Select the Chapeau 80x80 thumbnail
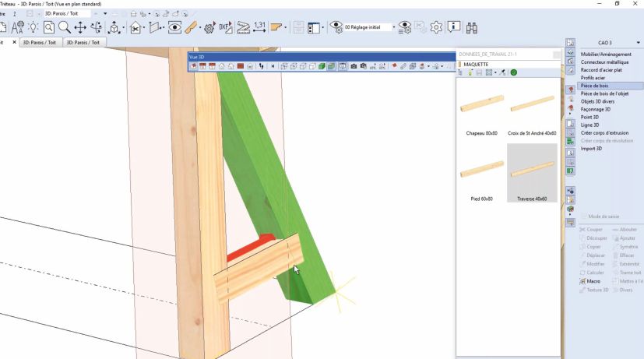 (480, 109)
